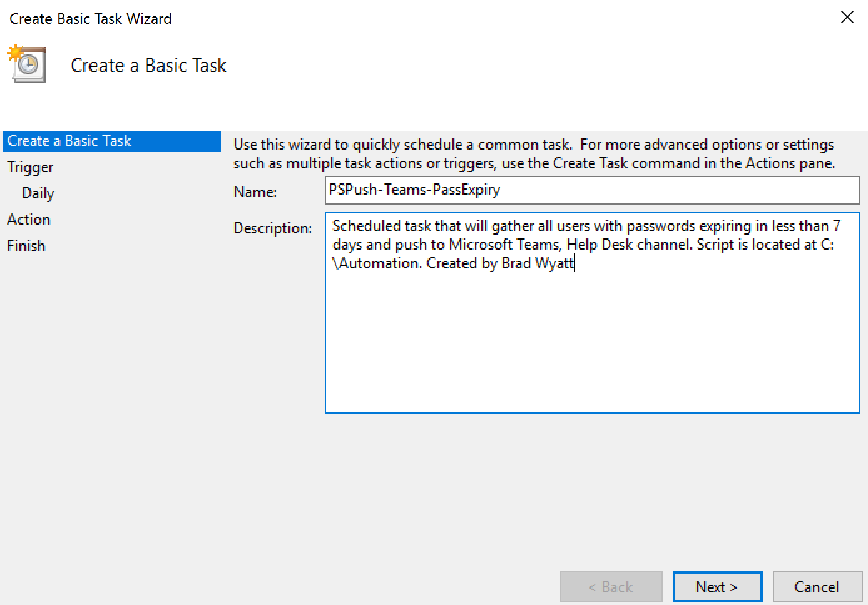Click into the Name input field
868x605 pixels.
[x=592, y=190]
